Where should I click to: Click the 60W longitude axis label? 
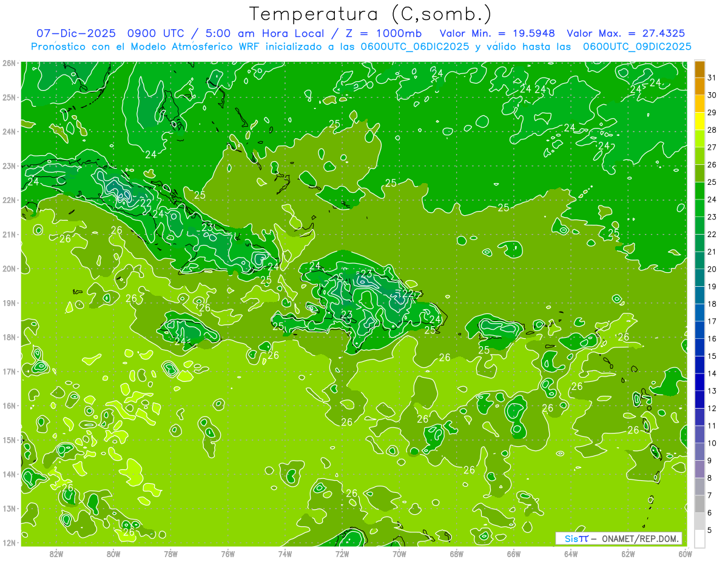(685, 554)
